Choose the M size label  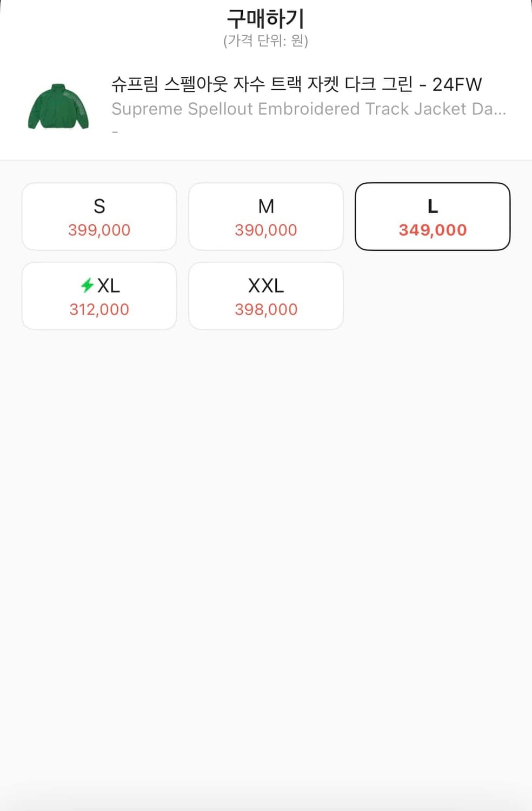tap(266, 207)
